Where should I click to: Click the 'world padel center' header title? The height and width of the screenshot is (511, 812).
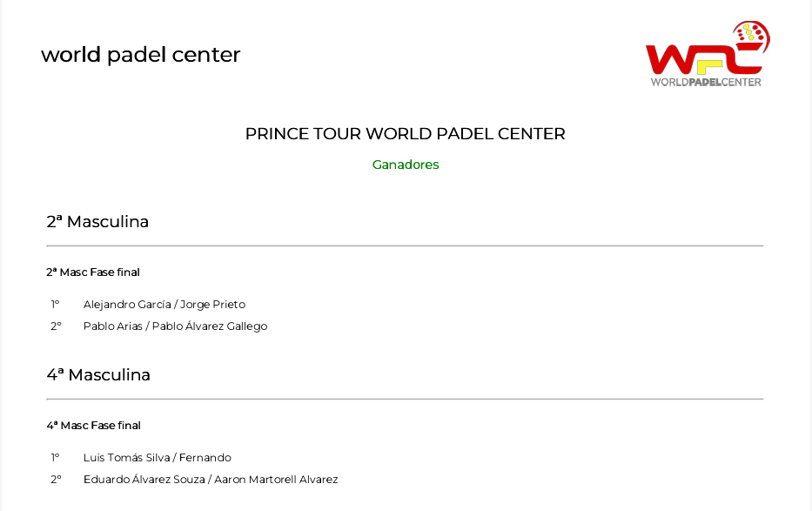pyautogui.click(x=141, y=54)
